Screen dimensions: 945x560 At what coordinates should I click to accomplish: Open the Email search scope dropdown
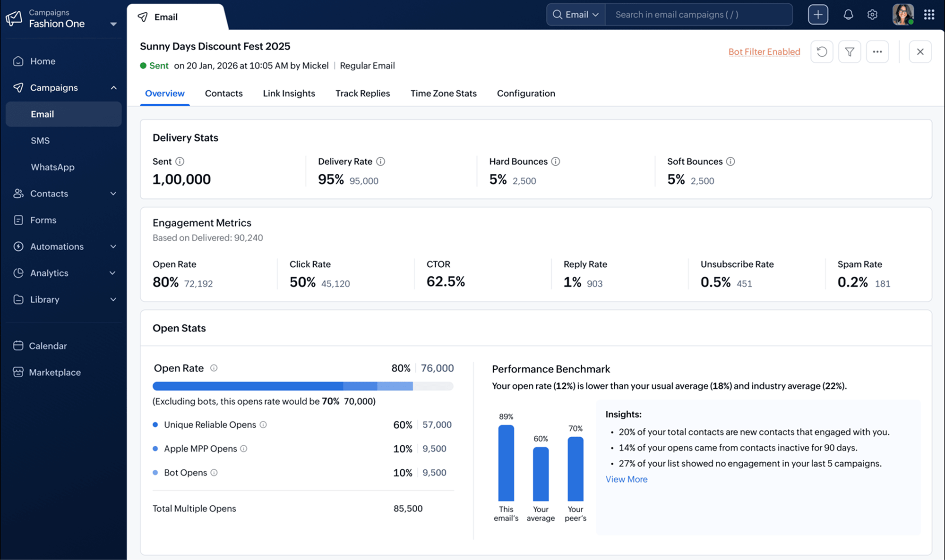click(576, 15)
